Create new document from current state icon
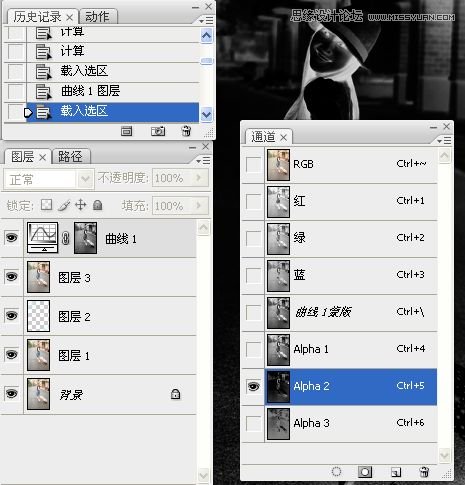Screen dimensions: 465x485 127,131
